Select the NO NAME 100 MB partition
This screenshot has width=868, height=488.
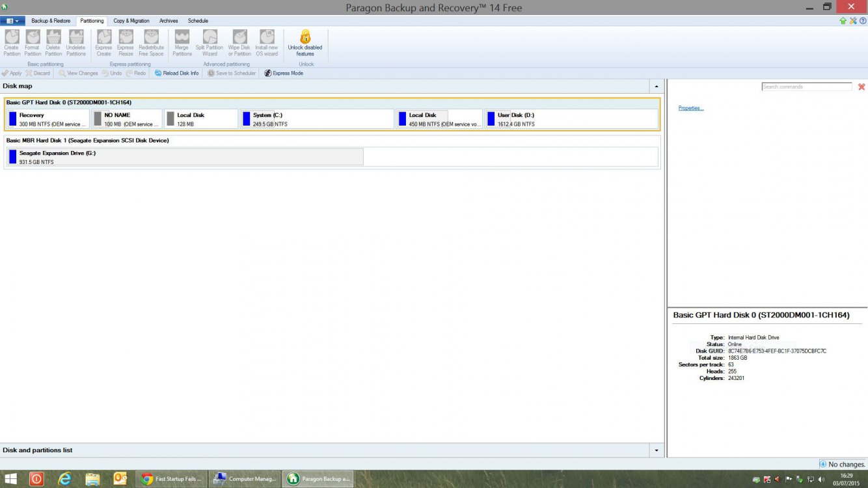(x=127, y=119)
